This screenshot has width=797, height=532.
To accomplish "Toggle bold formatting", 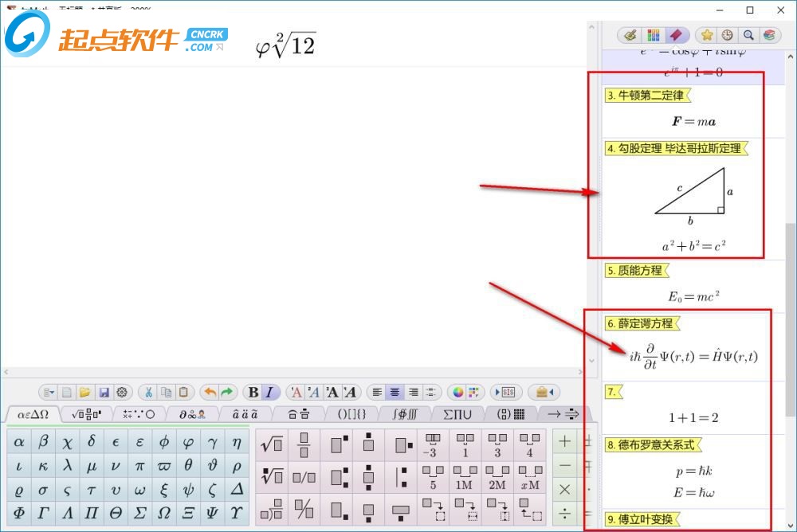I will coord(253,393).
